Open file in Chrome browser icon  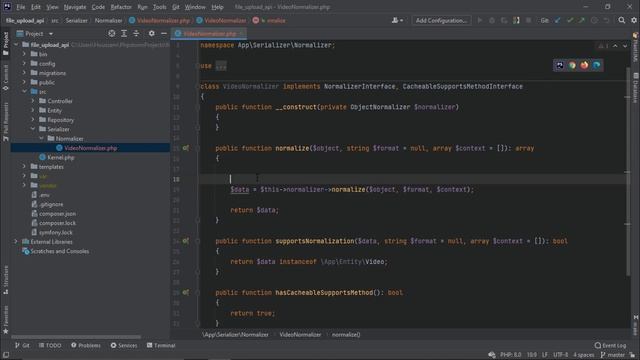pos(572,65)
